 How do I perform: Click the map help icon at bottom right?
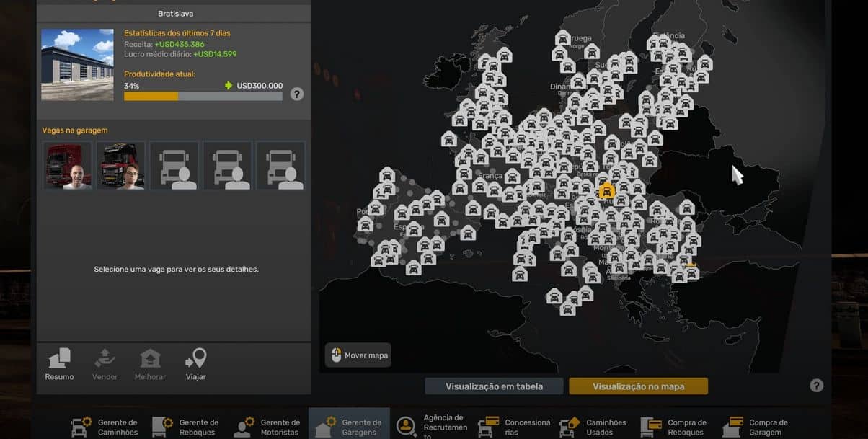pos(816,386)
